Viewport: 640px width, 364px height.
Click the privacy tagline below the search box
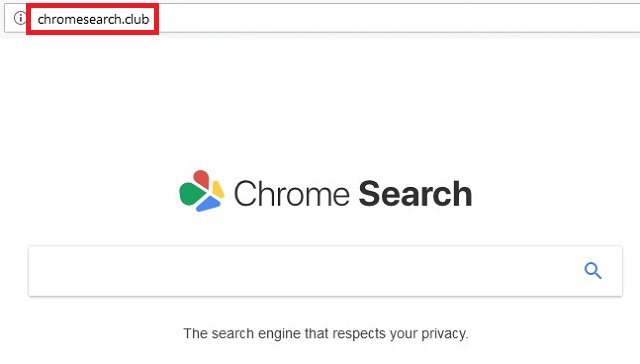[x=325, y=333]
